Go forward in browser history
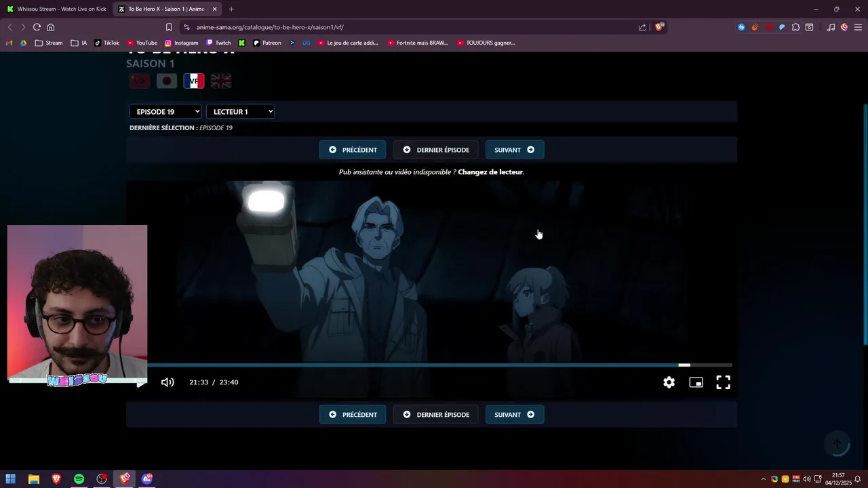 pyautogui.click(x=23, y=27)
